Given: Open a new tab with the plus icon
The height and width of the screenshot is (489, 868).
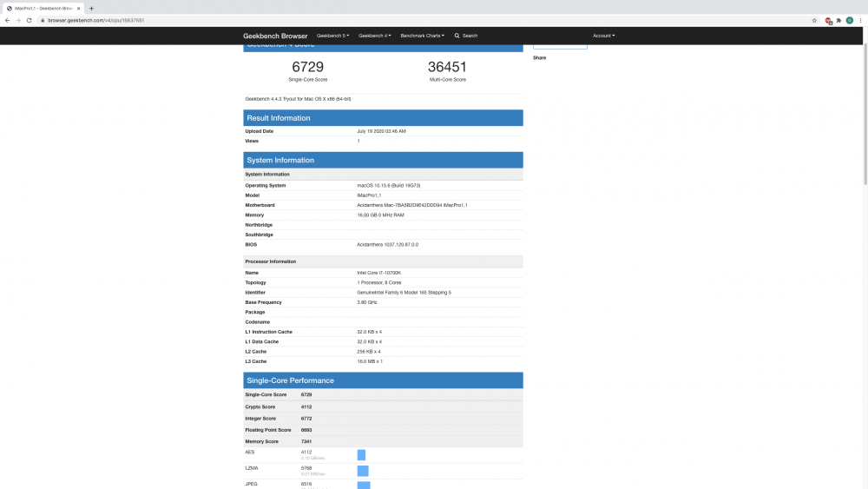Looking at the screenshot, I should click(91, 9).
